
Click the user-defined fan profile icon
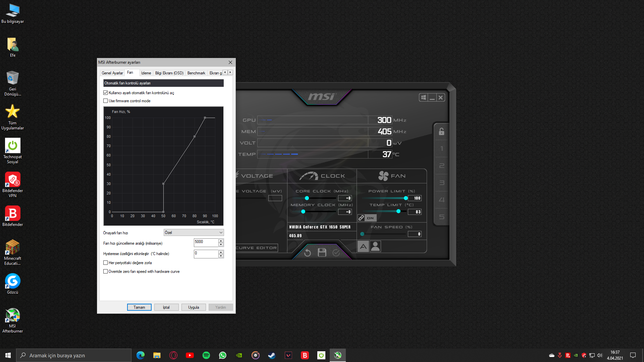375,247
